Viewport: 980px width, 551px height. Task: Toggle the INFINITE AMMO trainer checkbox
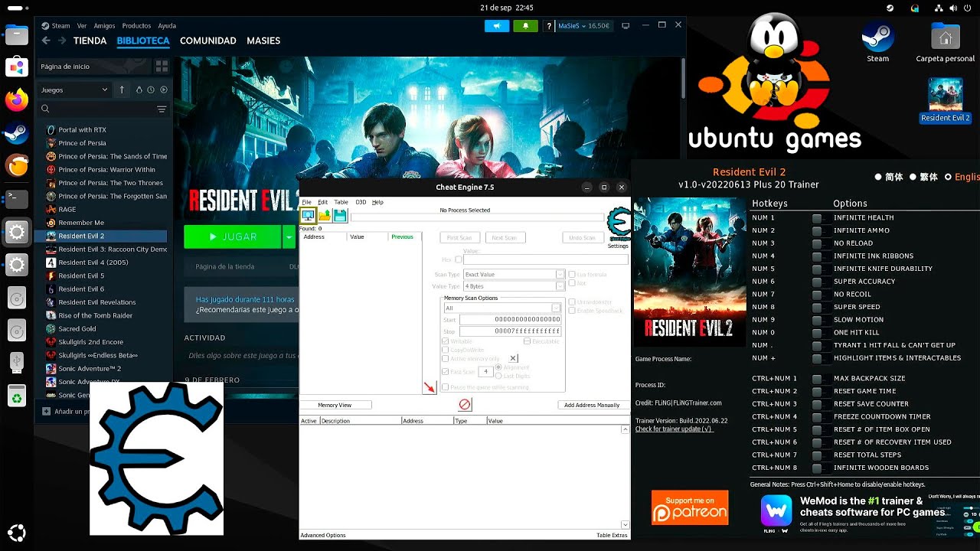[x=817, y=230]
